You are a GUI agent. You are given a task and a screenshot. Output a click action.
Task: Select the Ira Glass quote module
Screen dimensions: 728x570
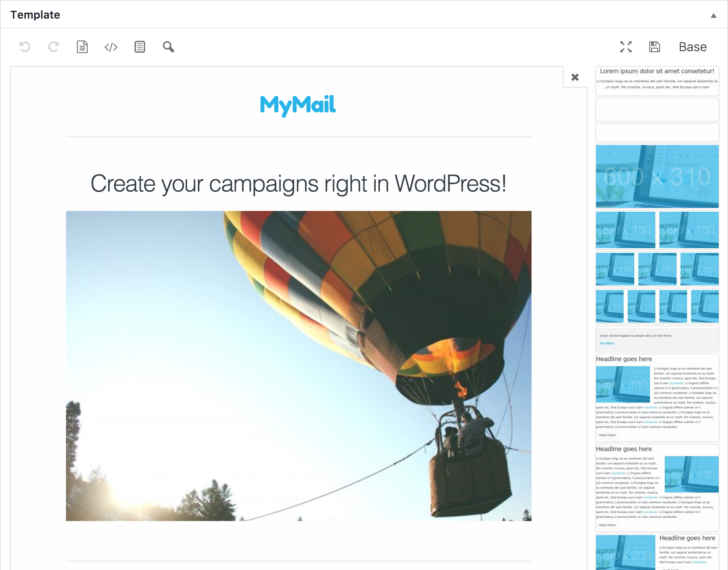click(x=657, y=339)
